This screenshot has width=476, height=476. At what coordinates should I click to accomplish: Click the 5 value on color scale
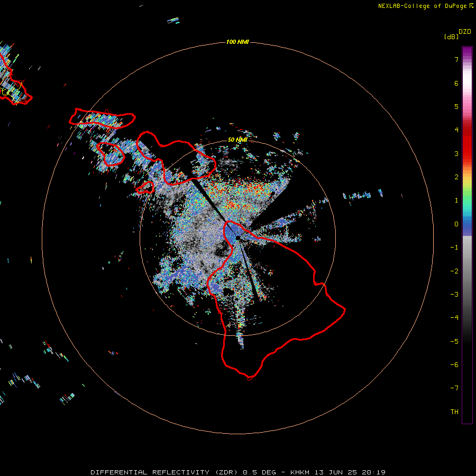456,106
